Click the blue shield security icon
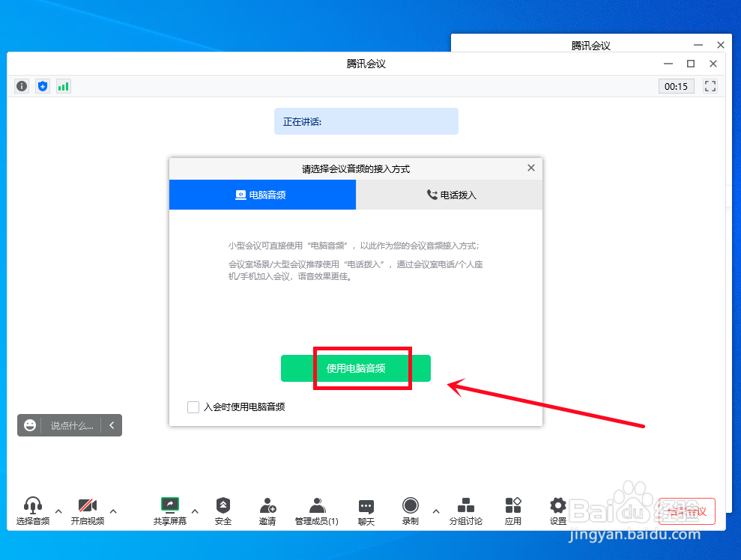The height and width of the screenshot is (560, 741). coord(43,86)
